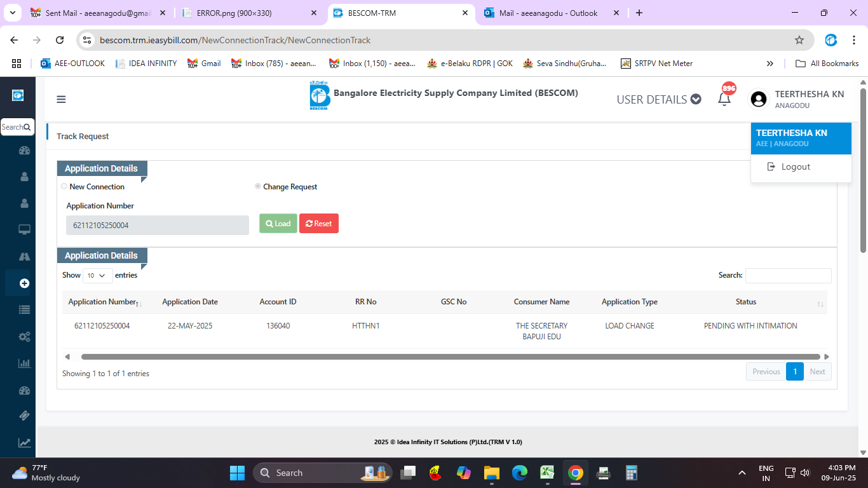Image resolution: width=868 pixels, height=488 pixels.
Task: Click the sidebar Search field
Action: (x=17, y=127)
